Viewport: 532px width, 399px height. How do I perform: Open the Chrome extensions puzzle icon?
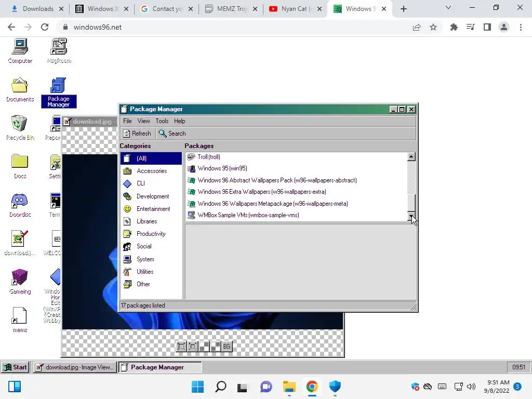[x=454, y=27]
